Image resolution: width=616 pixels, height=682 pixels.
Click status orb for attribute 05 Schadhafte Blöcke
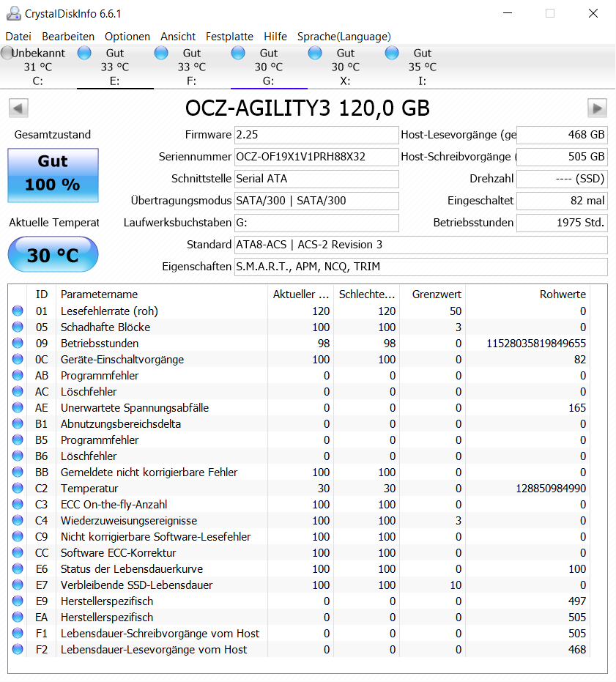tap(18, 327)
